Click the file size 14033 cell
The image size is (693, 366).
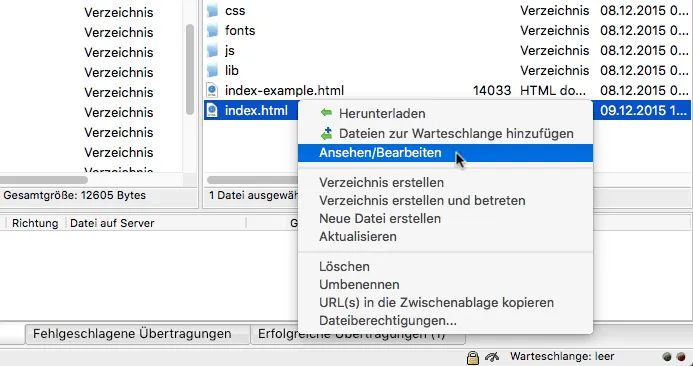click(x=492, y=91)
